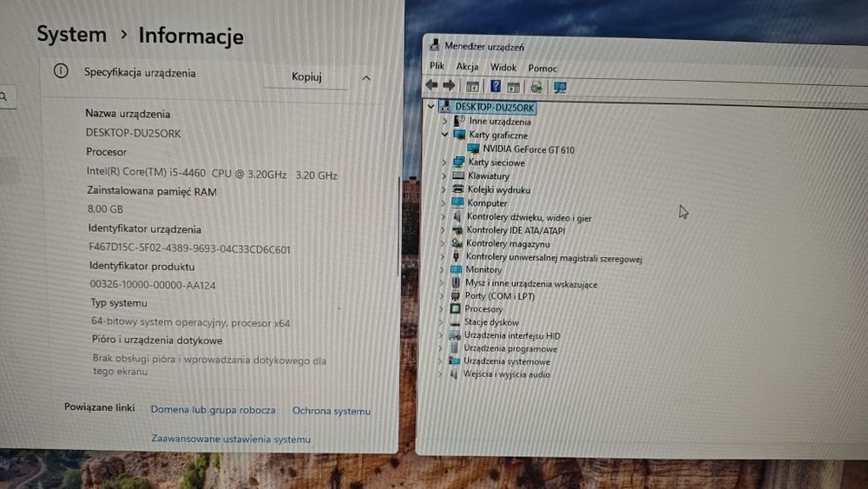
Task: Open the blue Help icon in toolbar
Action: coord(496,86)
